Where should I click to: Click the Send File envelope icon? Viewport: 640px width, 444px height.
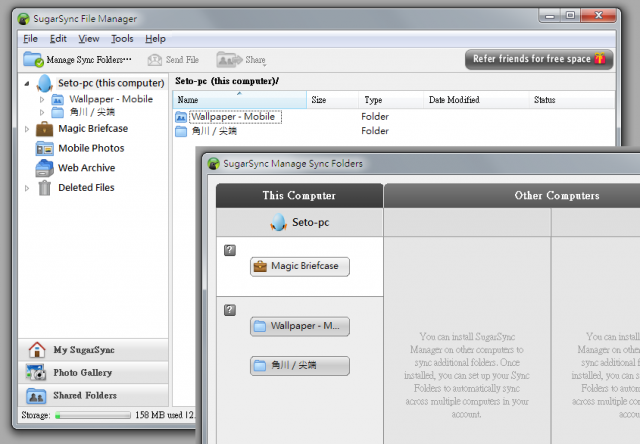point(155,60)
